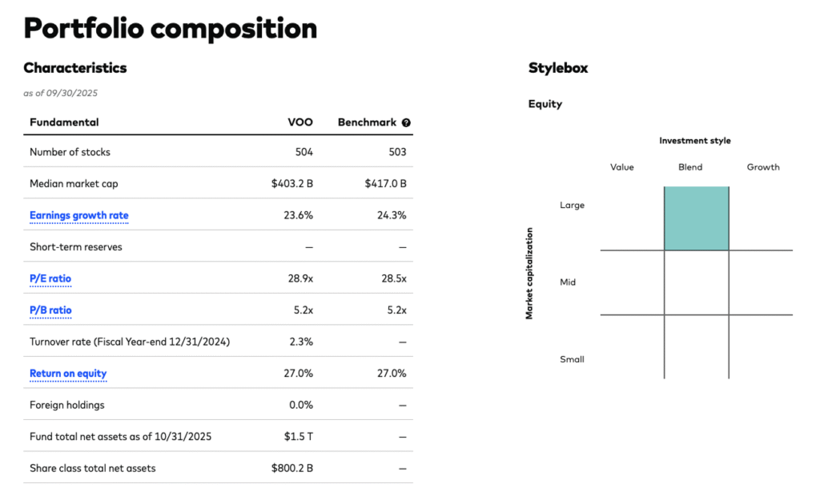Click the teal Large Blend stylebox cell

point(696,218)
